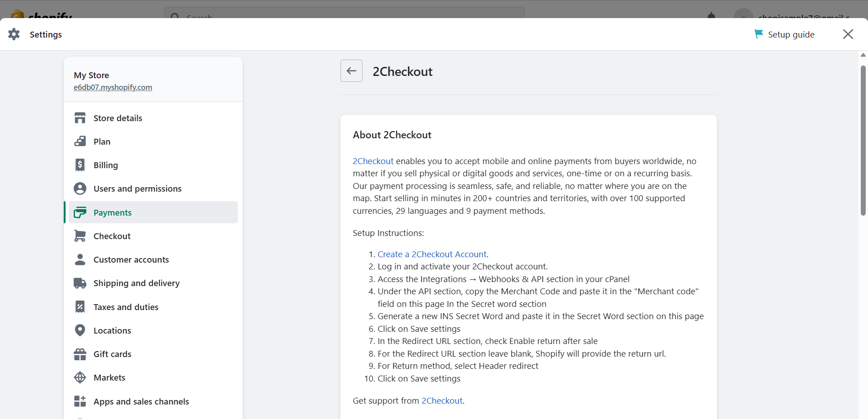Open Users and permissions

click(153, 188)
